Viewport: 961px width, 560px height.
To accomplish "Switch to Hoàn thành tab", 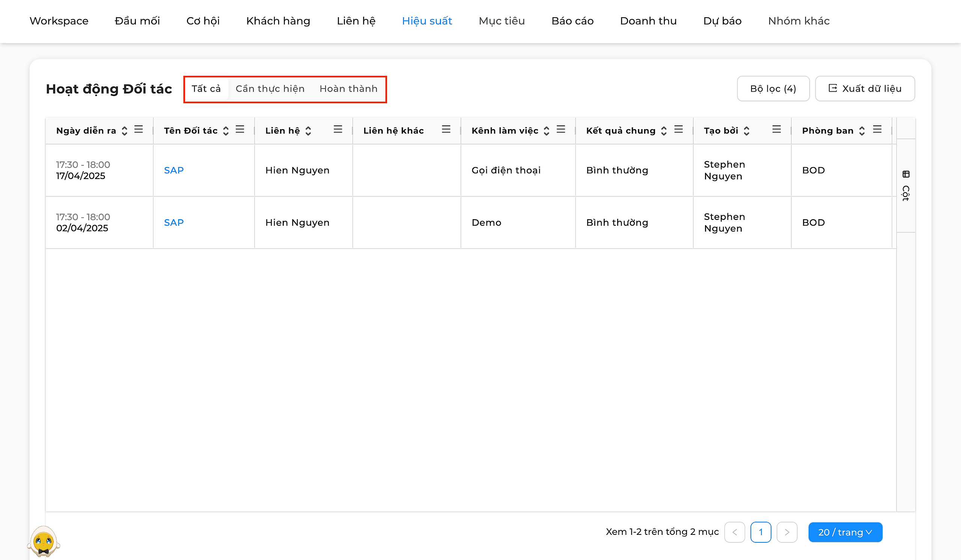I will 349,89.
